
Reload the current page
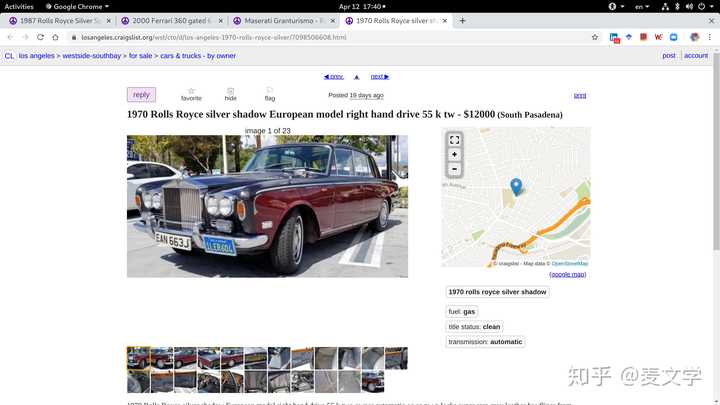(x=40, y=37)
